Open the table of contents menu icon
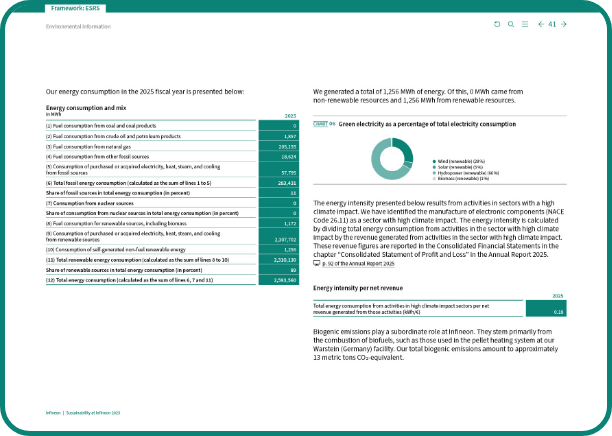612x436 pixels. pos(524,24)
